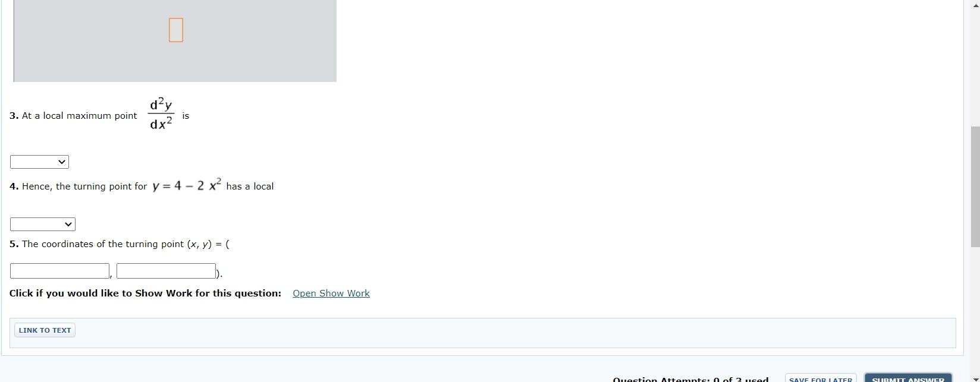Click question 5 coordinates text
Screen dimensions: 980x382
119,244
